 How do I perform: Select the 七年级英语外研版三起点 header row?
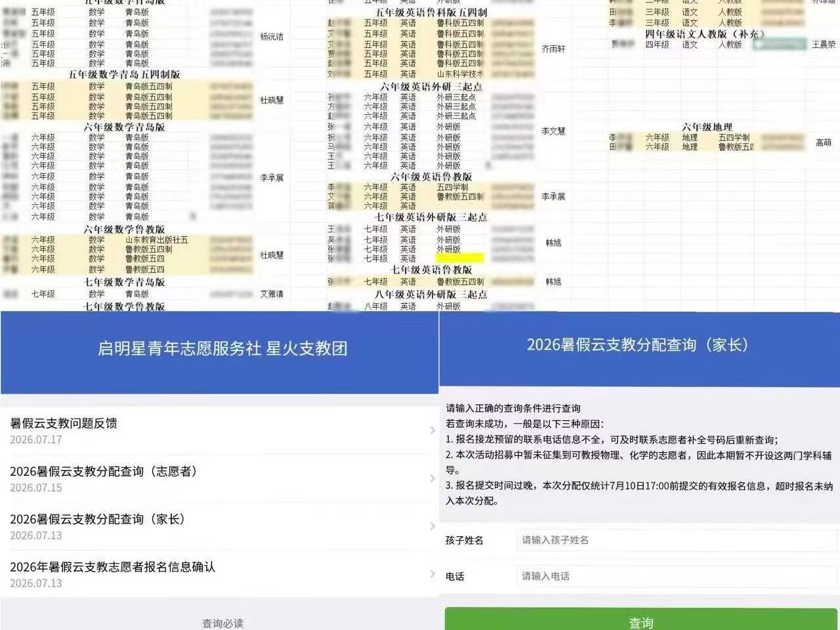point(431,217)
